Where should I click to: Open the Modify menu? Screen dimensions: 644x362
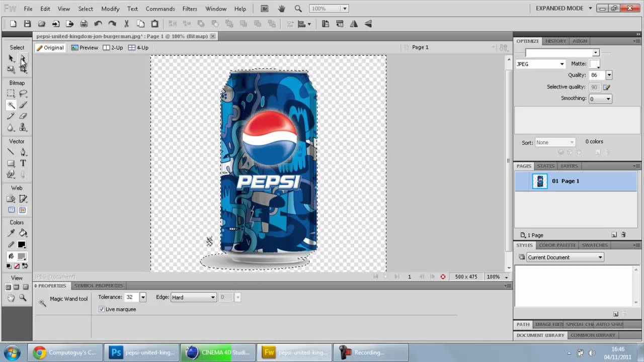coord(110,9)
